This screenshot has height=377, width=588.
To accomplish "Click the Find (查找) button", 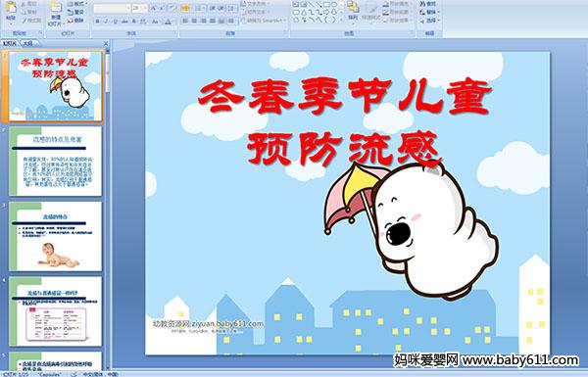I will click(x=428, y=4).
